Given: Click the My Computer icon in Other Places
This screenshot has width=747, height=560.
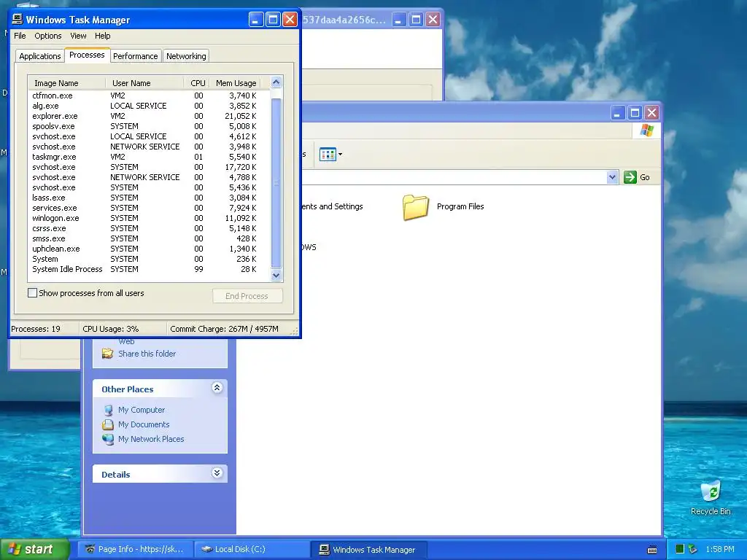Looking at the screenshot, I should click(x=108, y=410).
